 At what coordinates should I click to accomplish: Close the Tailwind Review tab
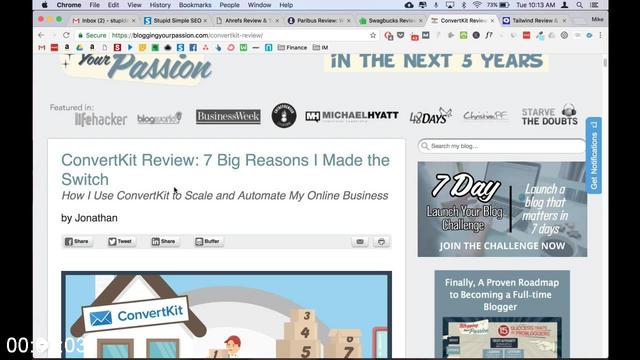pos(564,20)
